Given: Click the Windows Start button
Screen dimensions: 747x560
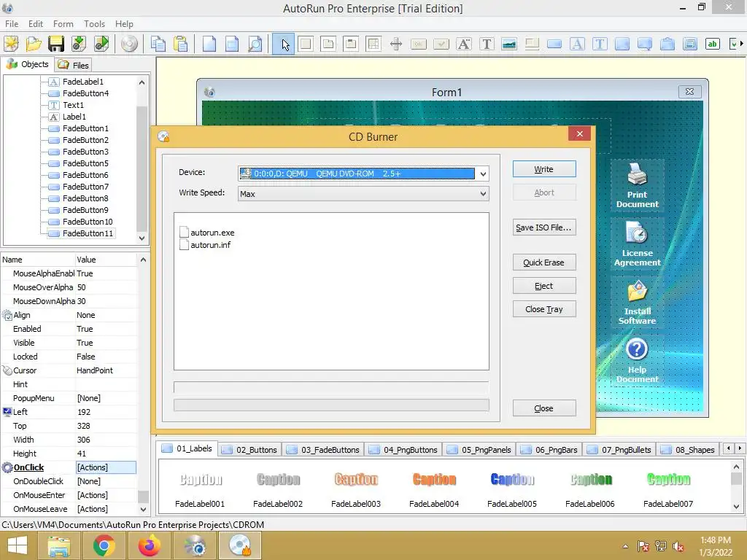Looking at the screenshot, I should (18, 545).
